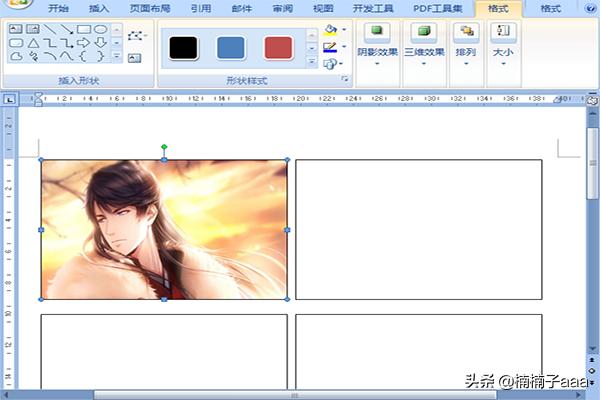The height and width of the screenshot is (400, 600).
Task: Click the select browse object button
Action: point(592,371)
